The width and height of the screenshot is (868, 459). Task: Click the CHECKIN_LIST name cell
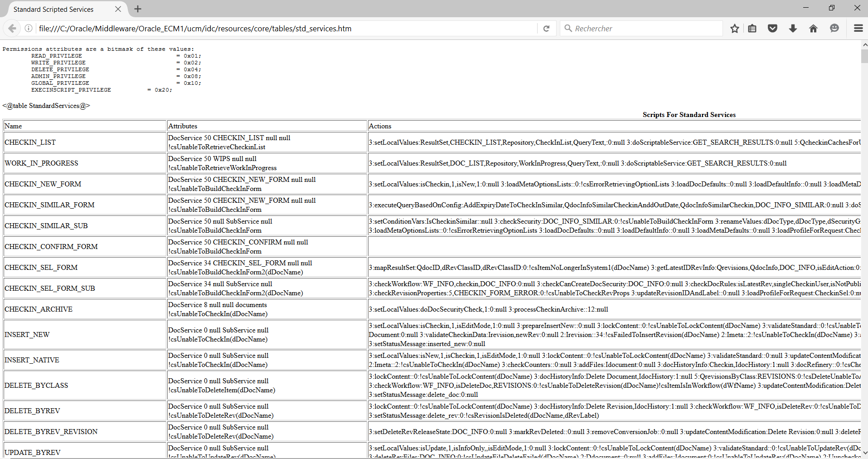click(x=30, y=142)
